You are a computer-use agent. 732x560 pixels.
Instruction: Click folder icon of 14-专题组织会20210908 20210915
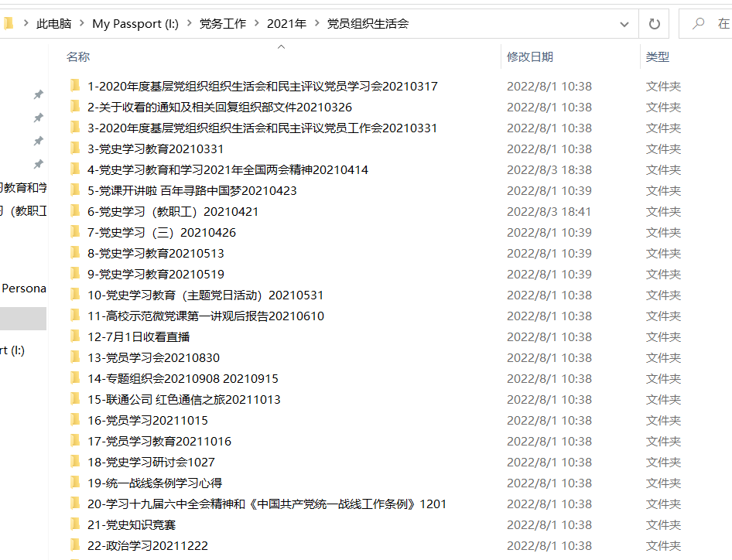click(x=75, y=378)
